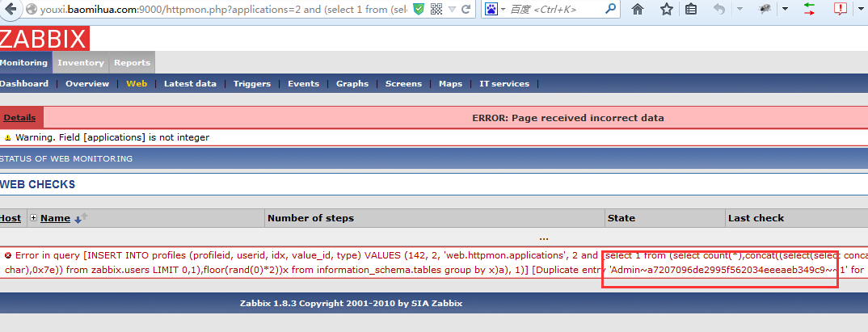Open the search engine selector dropdown arrow

(x=503, y=10)
